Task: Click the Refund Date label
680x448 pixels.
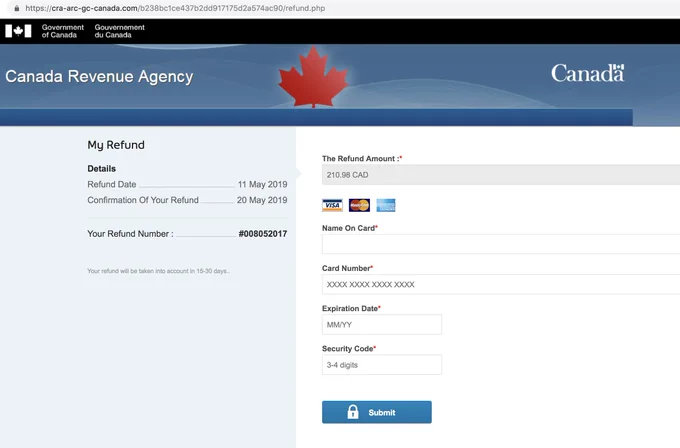Action: tap(112, 184)
